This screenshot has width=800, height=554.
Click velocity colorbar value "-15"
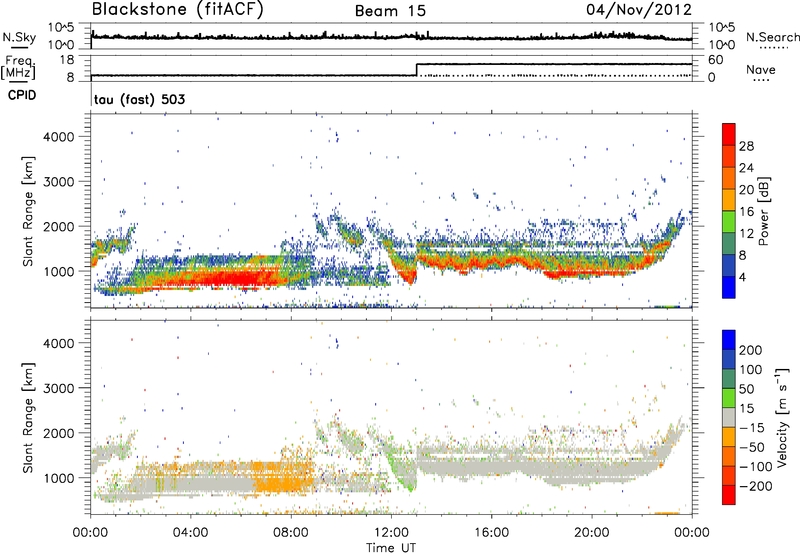pyautogui.click(x=752, y=428)
